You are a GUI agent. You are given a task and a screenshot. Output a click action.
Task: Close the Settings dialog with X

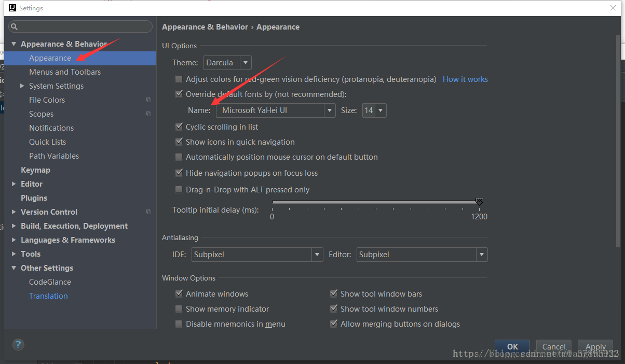click(613, 8)
